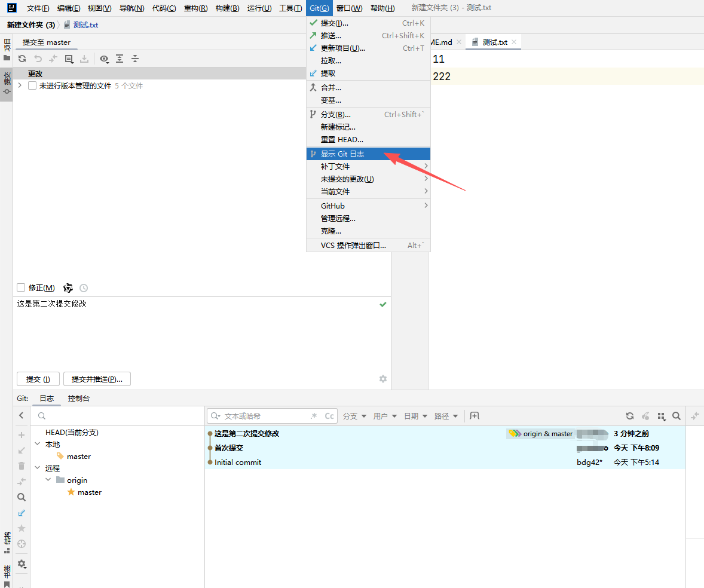Switch to the 测试.txt editor tab

[x=495, y=42]
